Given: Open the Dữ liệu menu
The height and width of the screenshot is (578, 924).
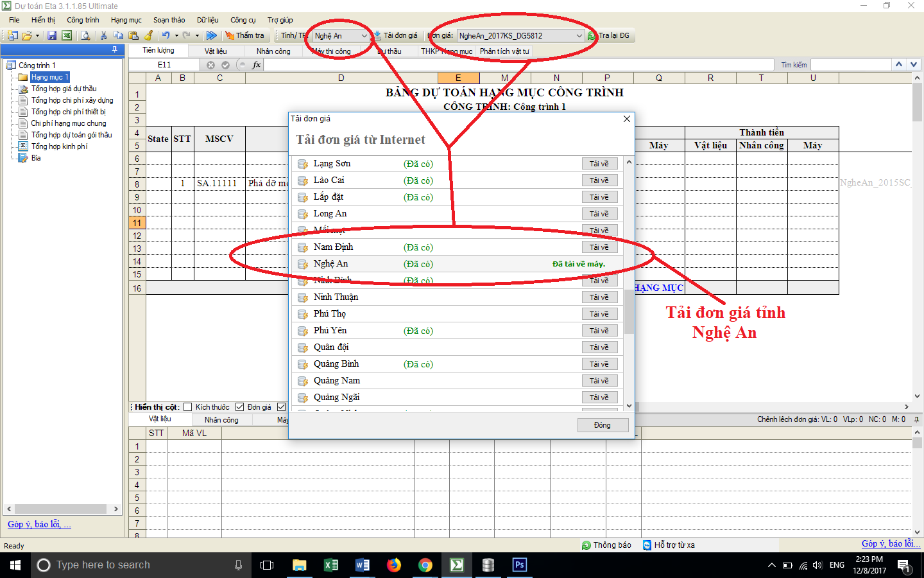Looking at the screenshot, I should click(207, 20).
